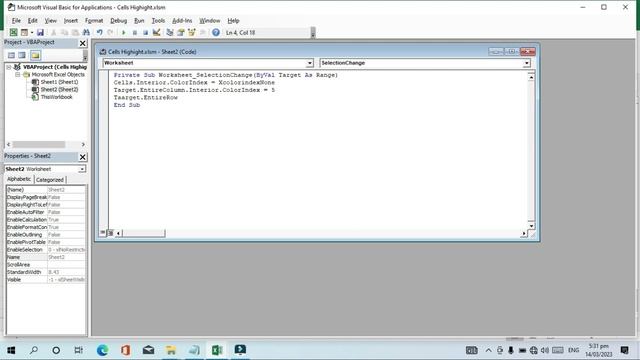Click View Code icon in Project panel
Image resolution: width=640 pixels, height=360 pixels.
[11, 55]
